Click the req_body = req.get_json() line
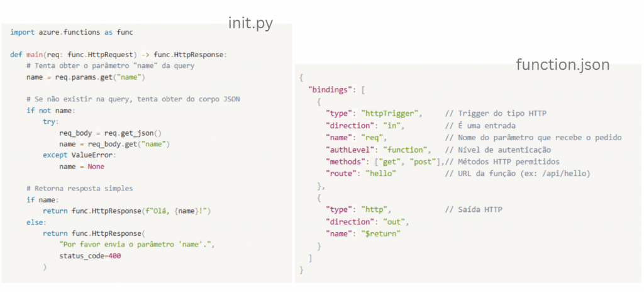Screen dimensions: 644x293 110,133
